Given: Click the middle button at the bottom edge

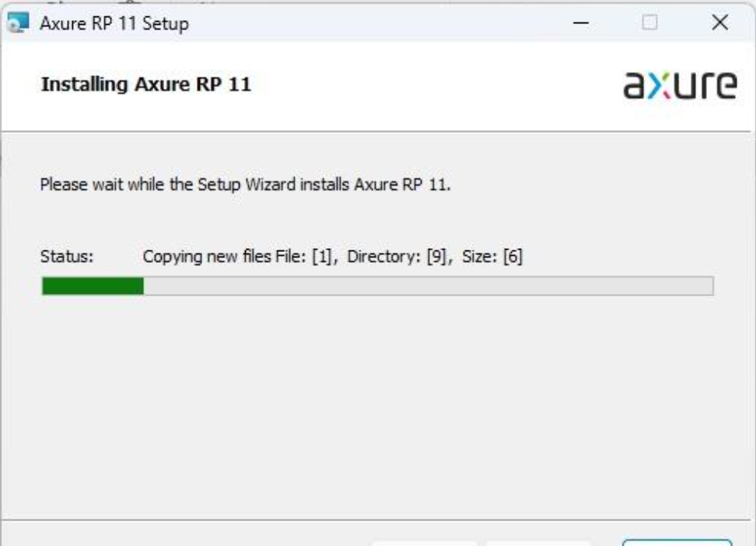Looking at the screenshot, I should (x=538, y=542).
